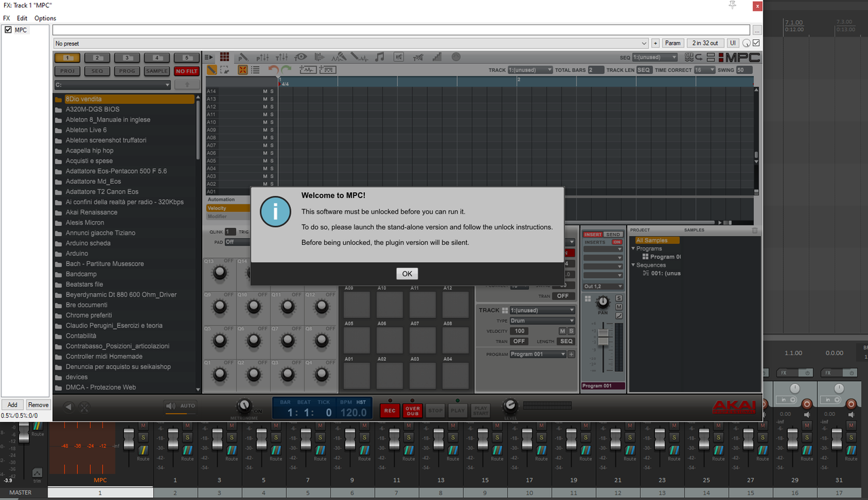Click the NO FILT filter button
The image size is (868, 500).
pyautogui.click(x=186, y=71)
